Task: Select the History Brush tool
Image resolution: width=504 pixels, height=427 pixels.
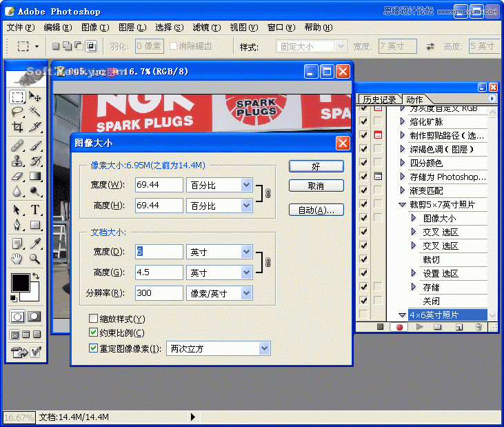Action: pyautogui.click(x=34, y=161)
